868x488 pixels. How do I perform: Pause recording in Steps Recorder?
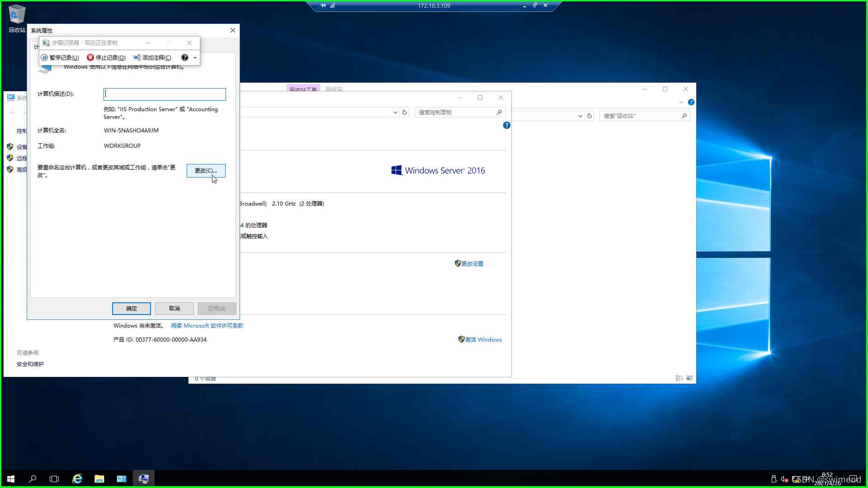[x=60, y=57]
